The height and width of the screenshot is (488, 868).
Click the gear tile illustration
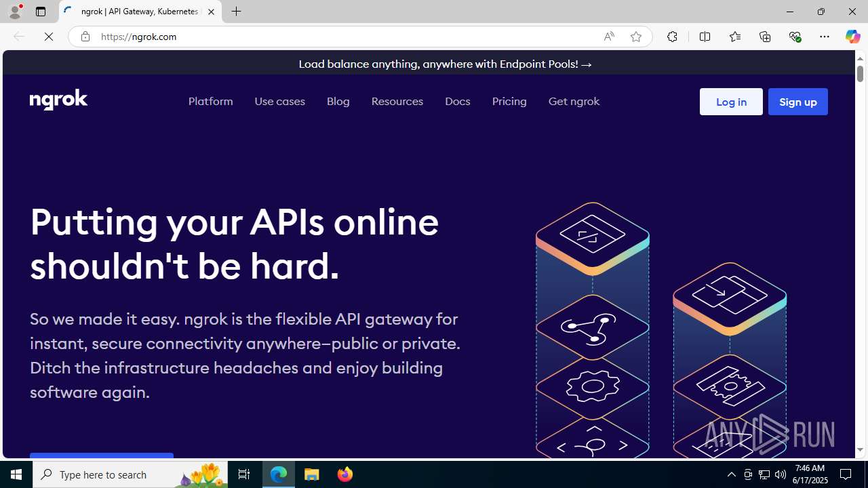point(592,386)
